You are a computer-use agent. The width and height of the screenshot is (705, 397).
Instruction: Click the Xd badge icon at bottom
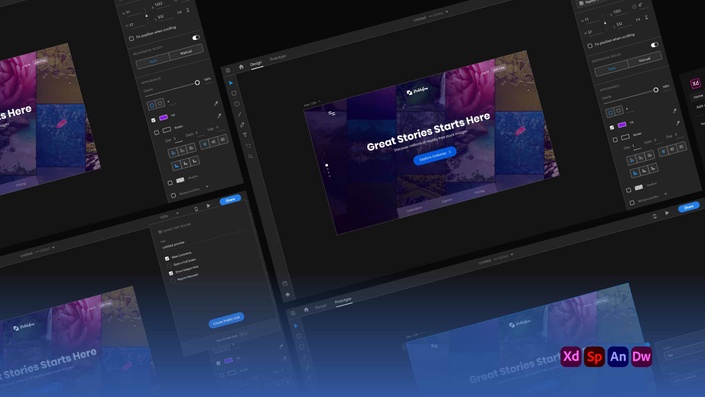tap(571, 357)
